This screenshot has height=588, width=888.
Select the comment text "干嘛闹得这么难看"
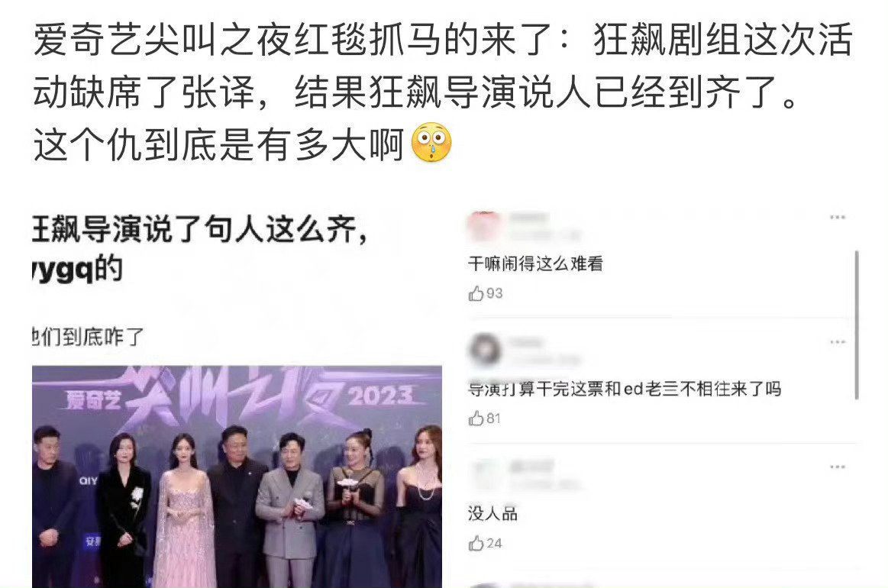click(x=535, y=263)
